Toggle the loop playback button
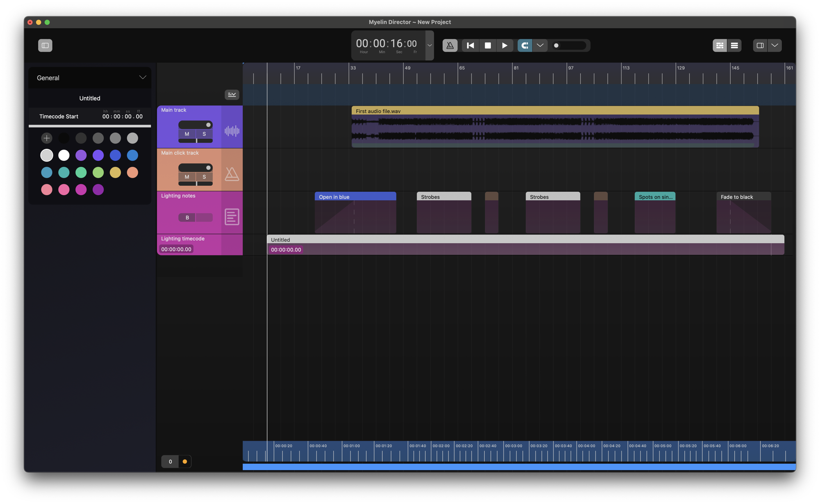 click(x=525, y=46)
